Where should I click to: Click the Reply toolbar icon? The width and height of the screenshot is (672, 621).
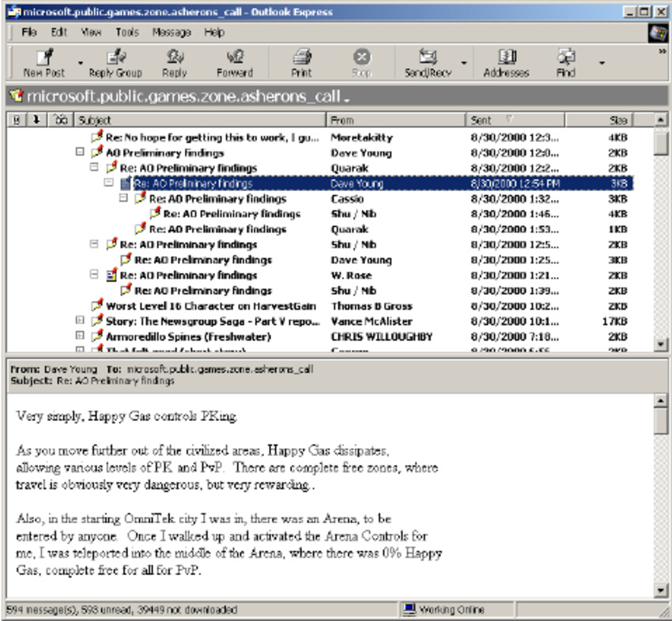(x=175, y=57)
